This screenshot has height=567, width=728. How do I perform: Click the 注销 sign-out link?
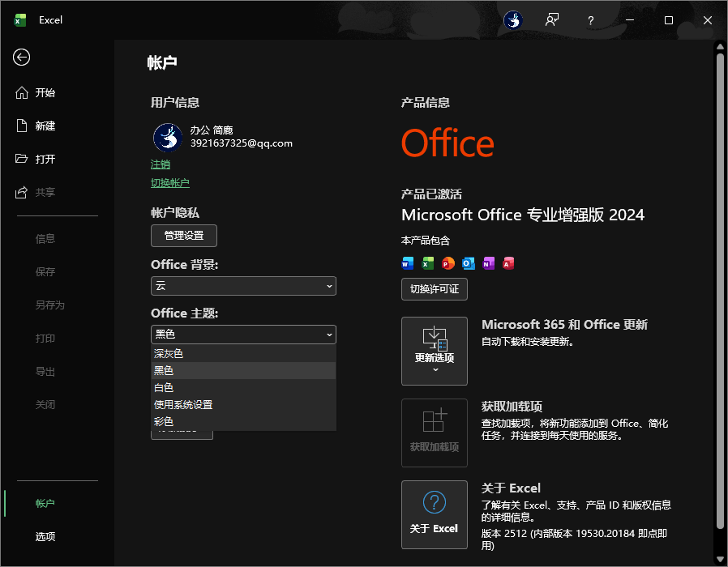click(x=161, y=164)
